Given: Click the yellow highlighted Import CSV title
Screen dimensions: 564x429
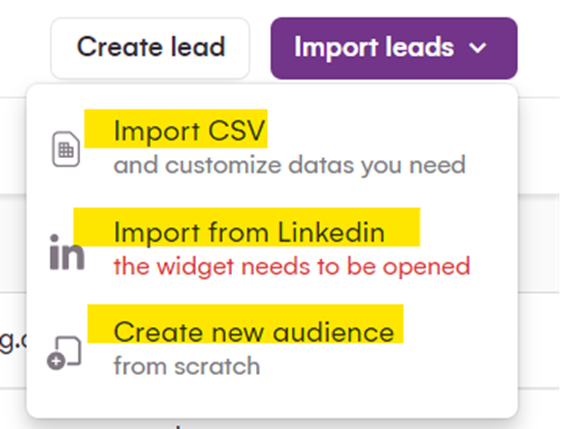Looking at the screenshot, I should tap(190, 131).
